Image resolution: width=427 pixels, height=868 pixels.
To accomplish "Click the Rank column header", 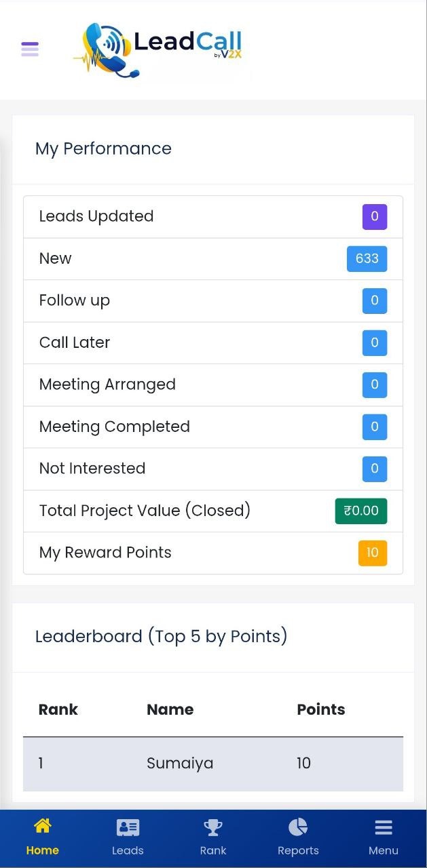I will click(58, 710).
